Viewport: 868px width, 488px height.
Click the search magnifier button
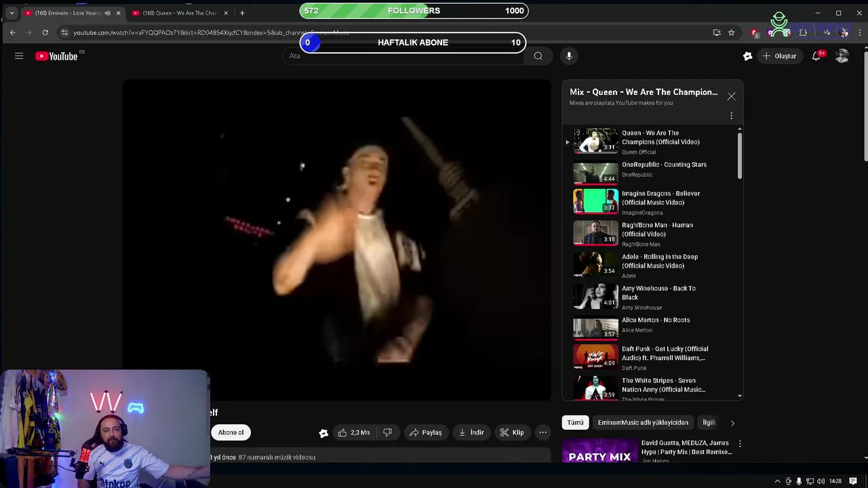(538, 56)
